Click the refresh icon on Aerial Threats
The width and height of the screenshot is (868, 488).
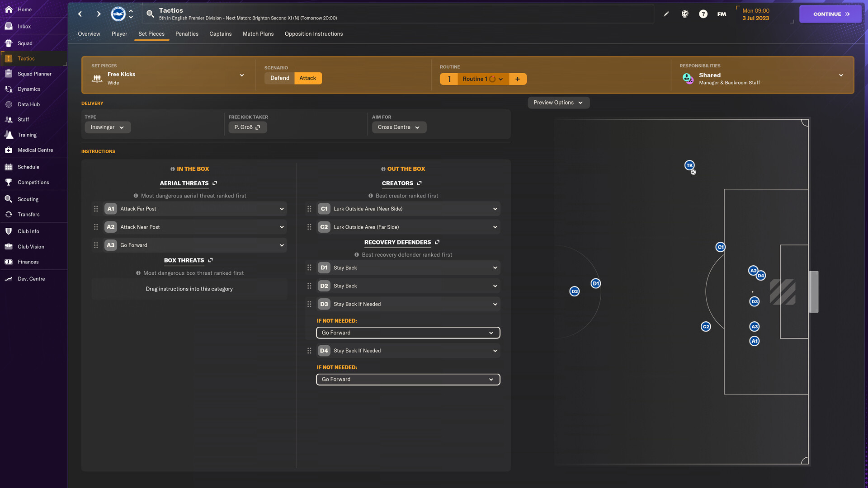(215, 183)
